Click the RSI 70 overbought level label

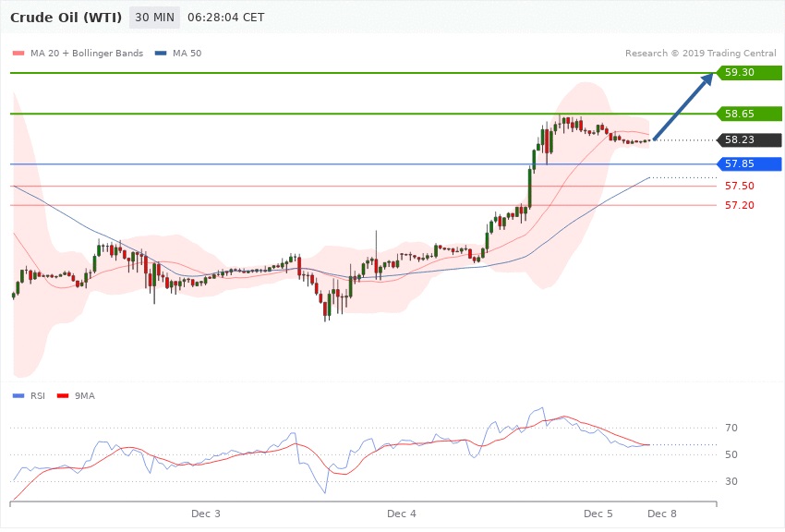coord(731,429)
